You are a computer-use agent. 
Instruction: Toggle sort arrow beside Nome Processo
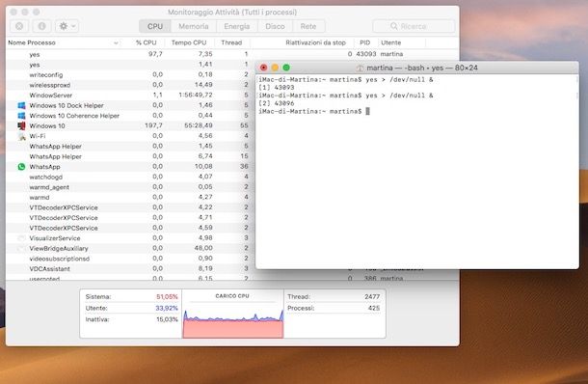tap(116, 43)
